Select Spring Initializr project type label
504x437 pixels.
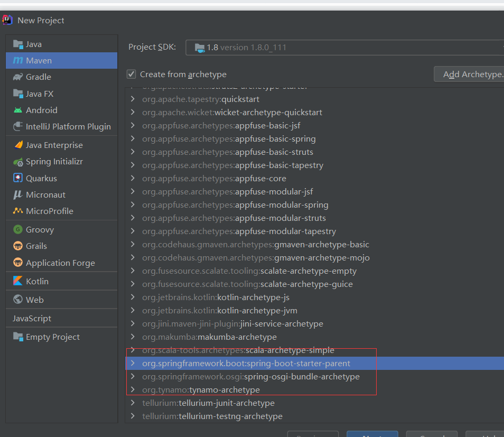(54, 162)
